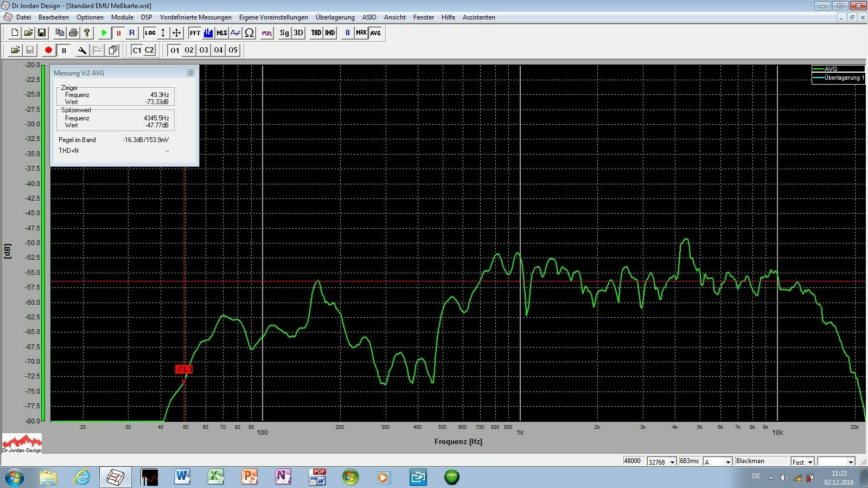This screenshot has width=868, height=488.
Task: Click the IMD measurement button
Action: [330, 33]
